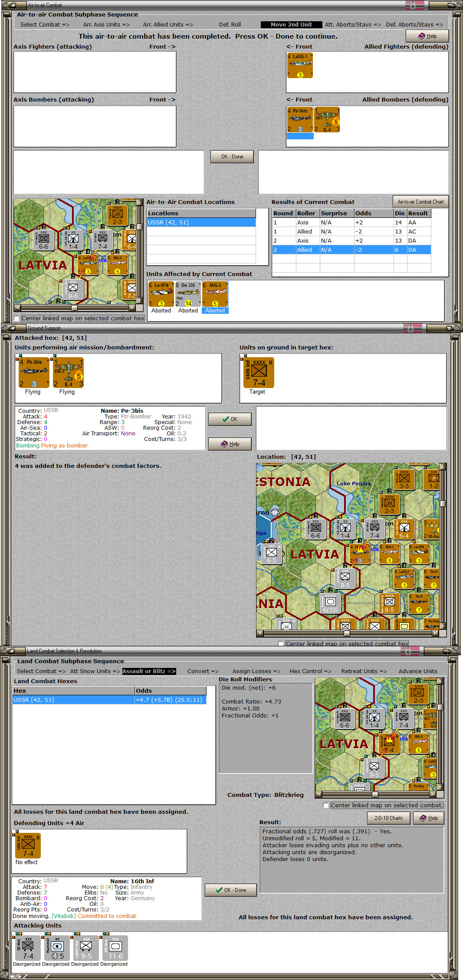Open the Air-to-air Combat Chart

420,202
